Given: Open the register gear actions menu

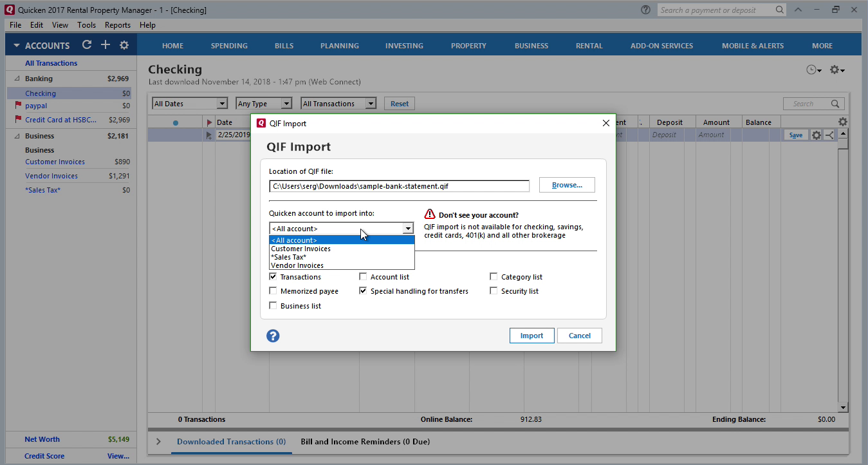Looking at the screenshot, I should [836, 70].
